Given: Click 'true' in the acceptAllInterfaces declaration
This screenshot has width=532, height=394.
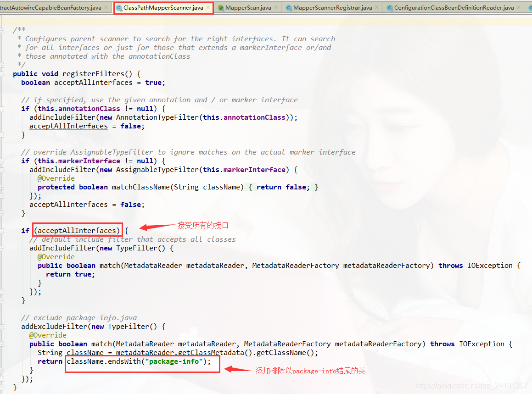Looking at the screenshot, I should pyautogui.click(x=153, y=83).
